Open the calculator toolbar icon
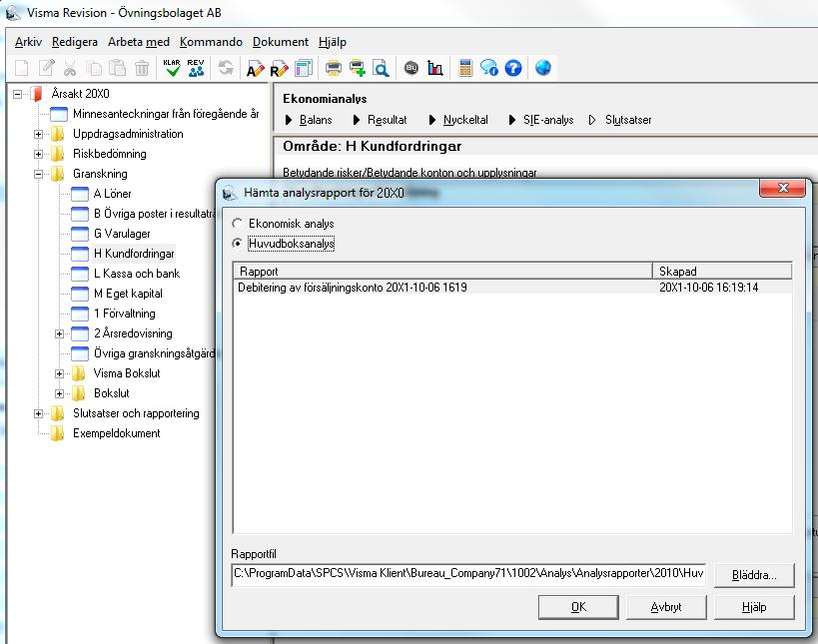This screenshot has height=644, width=818. point(465,68)
